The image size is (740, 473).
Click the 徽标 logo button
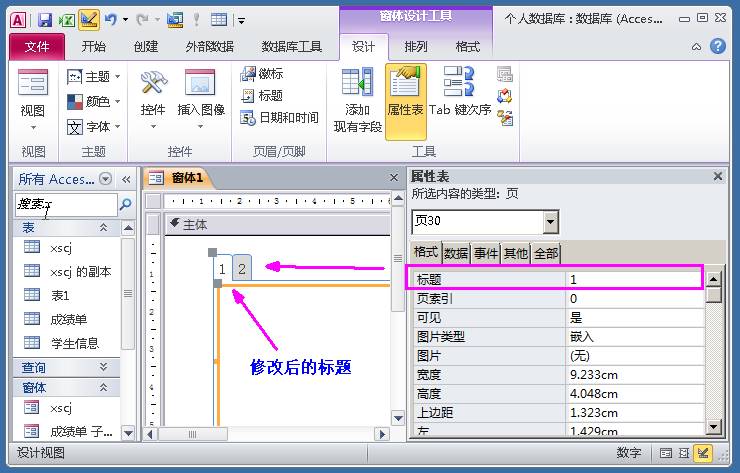262,74
